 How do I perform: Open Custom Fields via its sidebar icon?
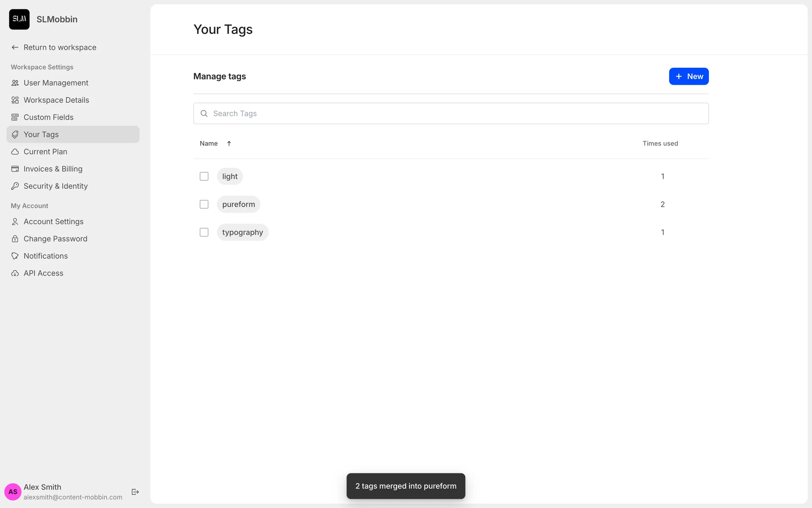coord(15,117)
